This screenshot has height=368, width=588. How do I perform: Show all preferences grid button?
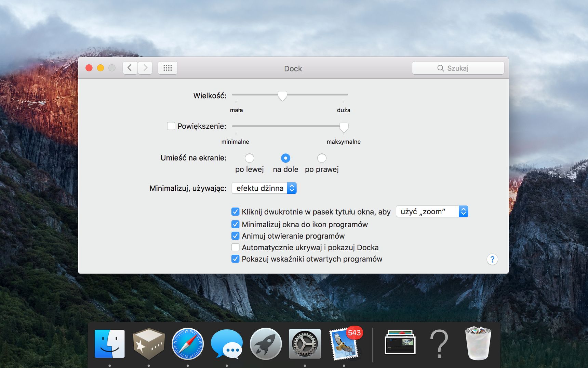(168, 68)
